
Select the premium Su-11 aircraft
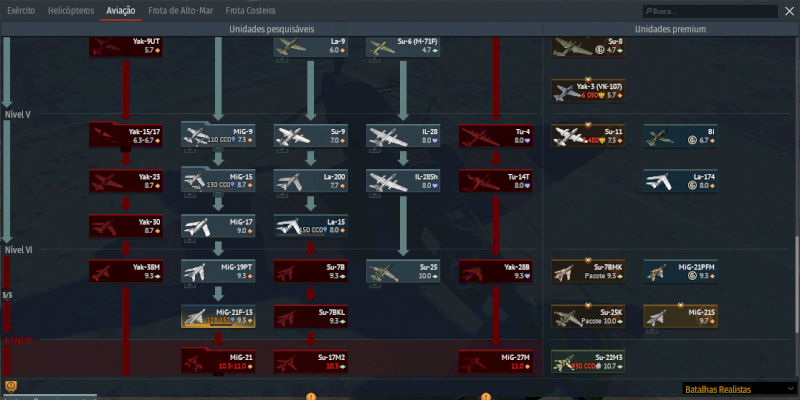point(588,135)
